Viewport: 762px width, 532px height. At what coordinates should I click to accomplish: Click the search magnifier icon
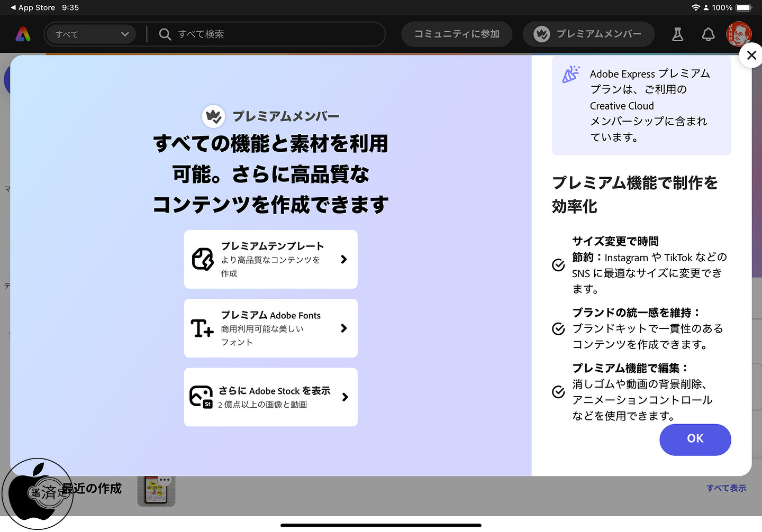(165, 34)
